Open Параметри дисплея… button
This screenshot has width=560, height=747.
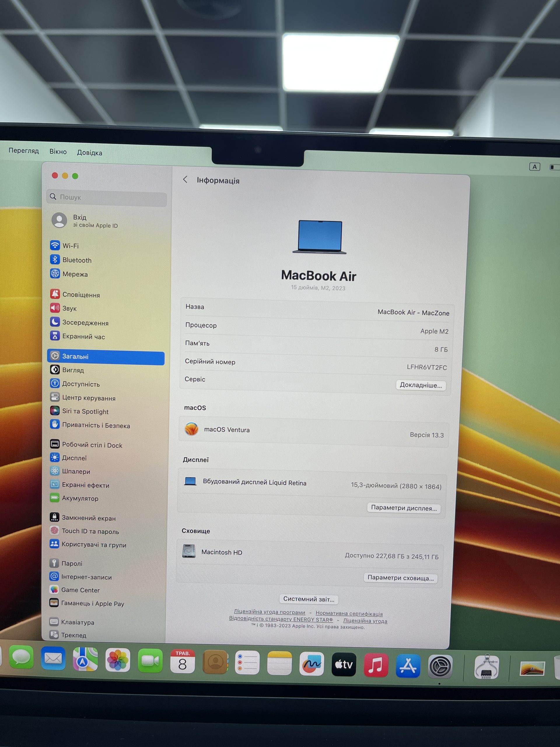[404, 508]
